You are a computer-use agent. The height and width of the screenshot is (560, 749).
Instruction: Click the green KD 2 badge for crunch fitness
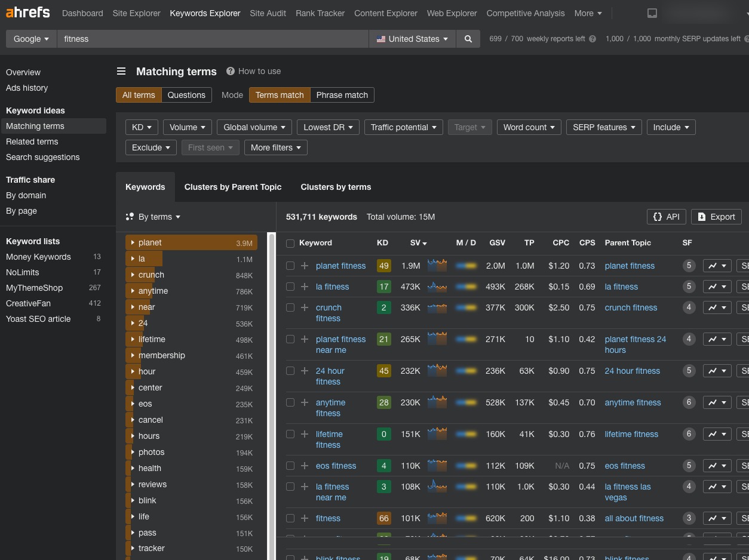tap(384, 307)
